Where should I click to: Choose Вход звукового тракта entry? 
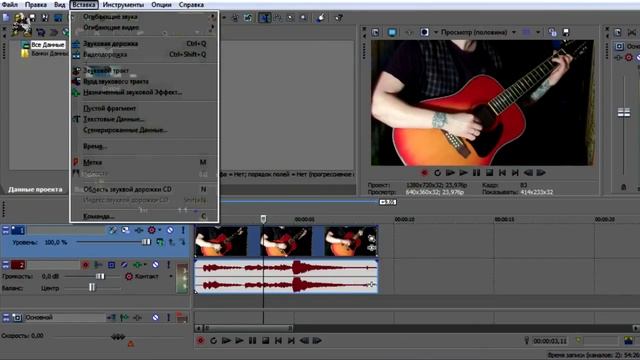(144, 82)
